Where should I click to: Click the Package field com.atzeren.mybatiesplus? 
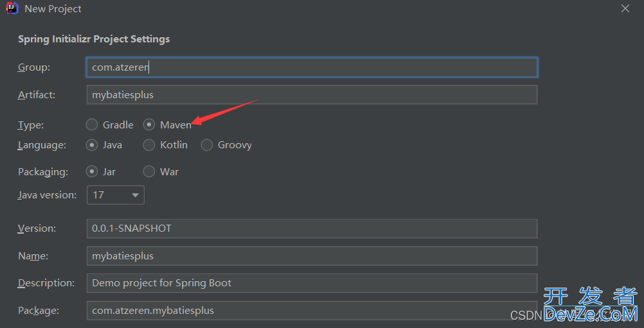pyautogui.click(x=312, y=311)
